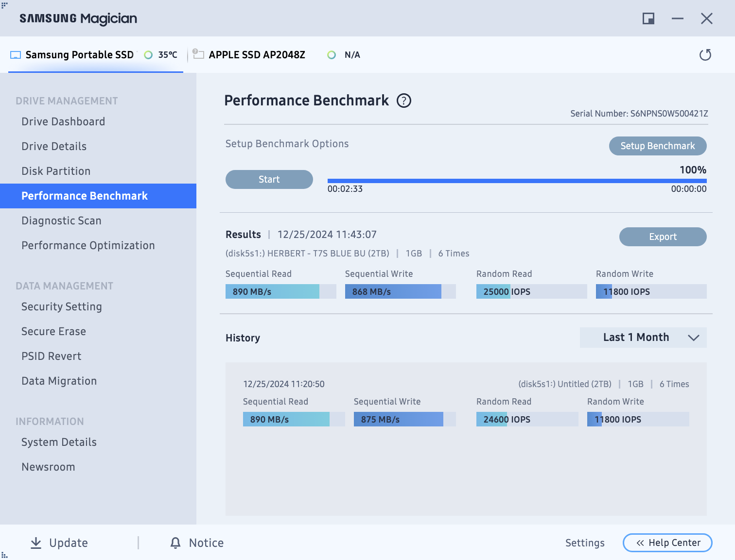Click the APPLE SSD N/A status circle
The height and width of the screenshot is (560, 735).
[332, 55]
